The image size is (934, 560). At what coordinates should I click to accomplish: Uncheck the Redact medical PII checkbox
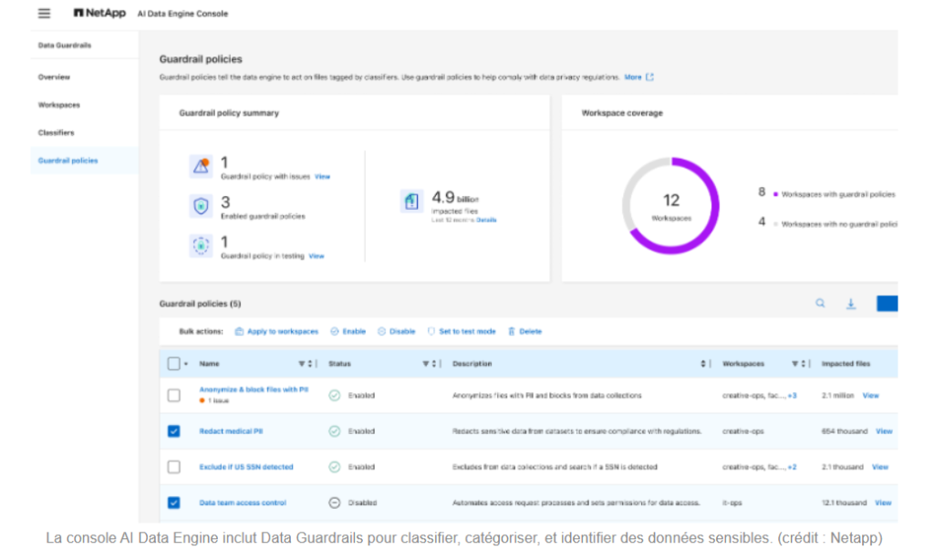tap(174, 431)
